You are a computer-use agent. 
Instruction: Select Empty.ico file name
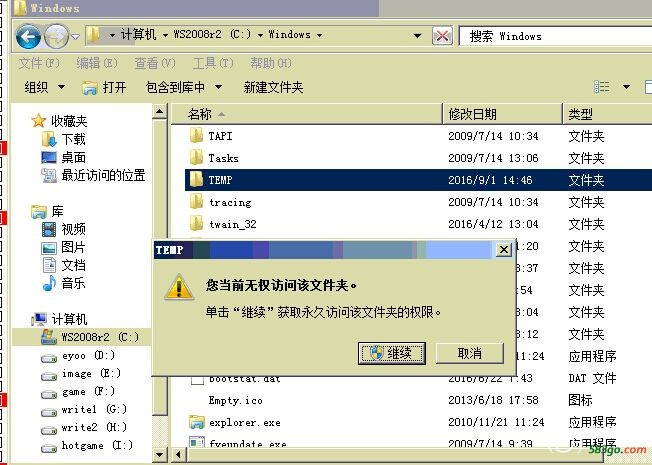[x=236, y=401]
